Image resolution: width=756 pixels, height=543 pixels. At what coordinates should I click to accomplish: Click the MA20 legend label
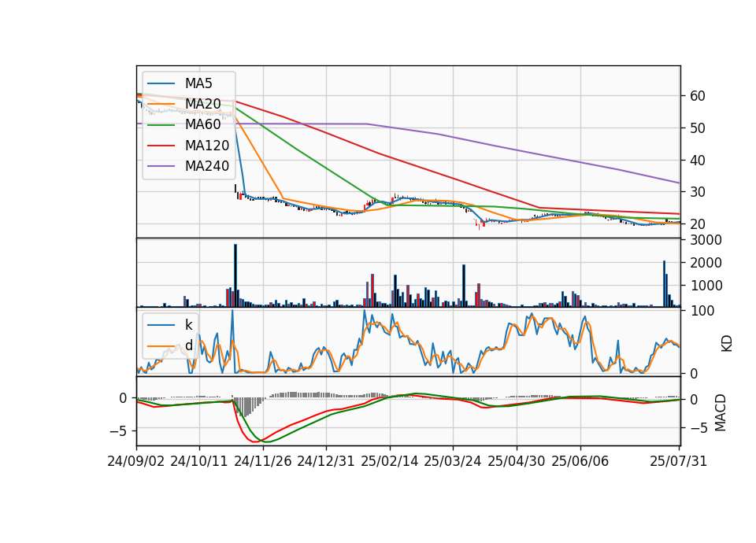point(202,104)
